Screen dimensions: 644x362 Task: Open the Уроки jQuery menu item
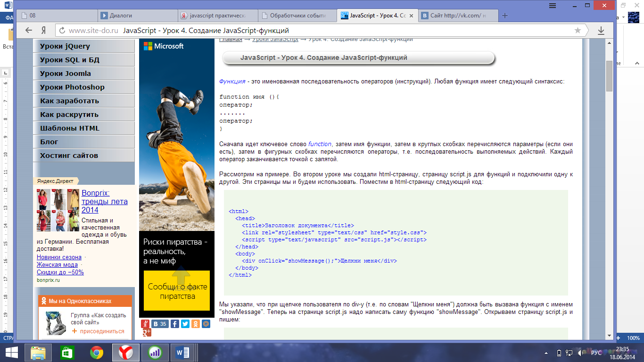(x=83, y=46)
